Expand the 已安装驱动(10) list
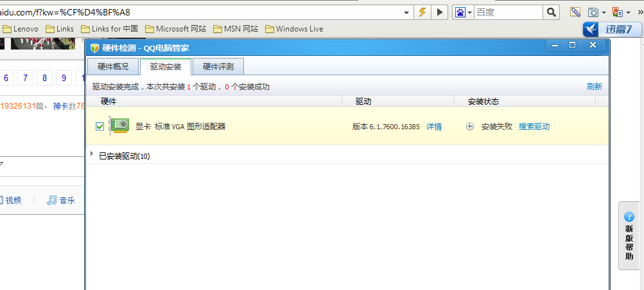The width and height of the screenshot is (644, 290). 92,154
